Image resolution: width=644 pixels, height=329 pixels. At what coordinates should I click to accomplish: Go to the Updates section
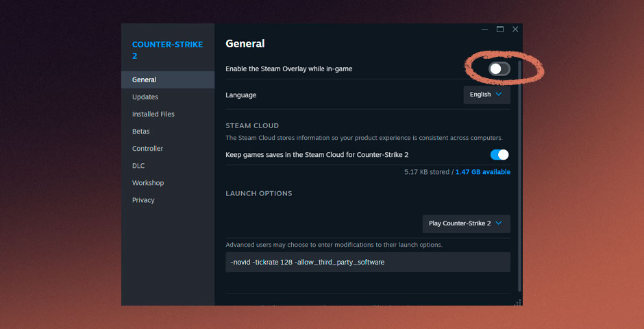click(145, 97)
